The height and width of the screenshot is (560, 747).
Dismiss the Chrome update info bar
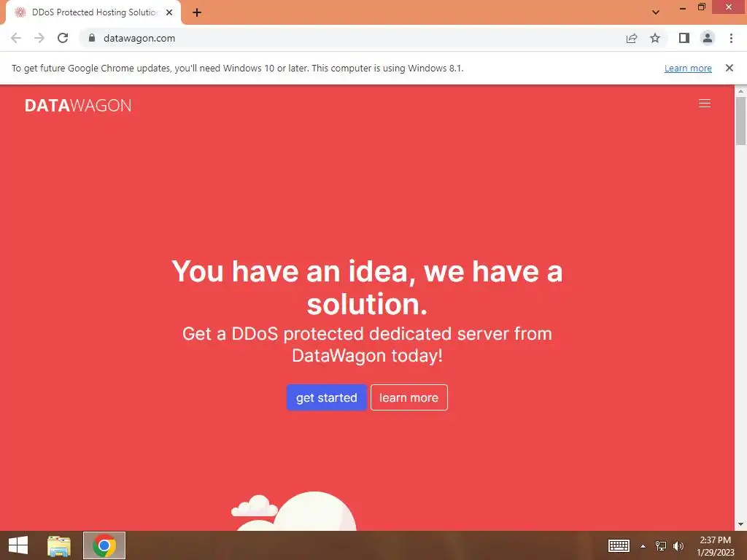[729, 68]
